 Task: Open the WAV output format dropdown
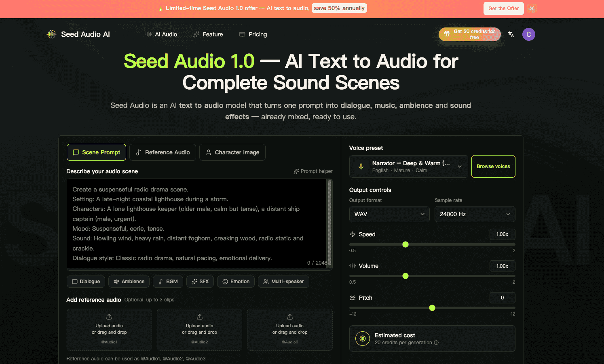coord(389,214)
